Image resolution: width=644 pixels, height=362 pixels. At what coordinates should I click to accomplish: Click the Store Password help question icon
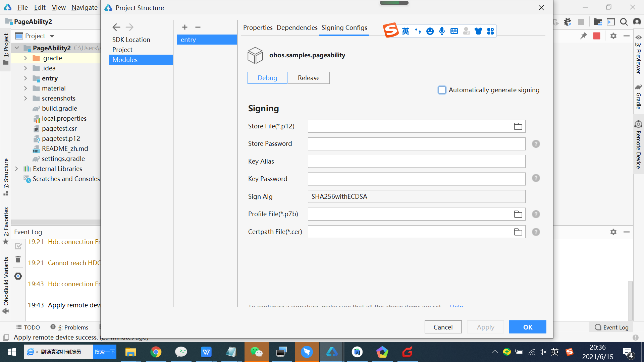coord(536,144)
